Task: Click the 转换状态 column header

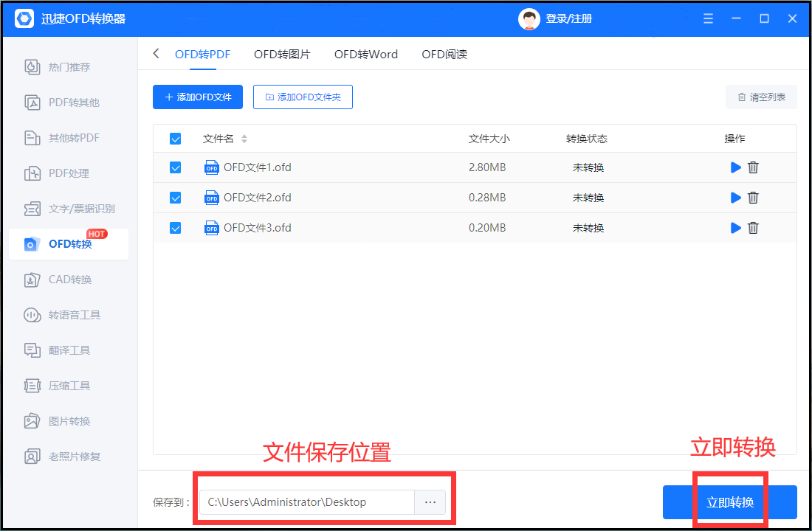Action: (x=587, y=139)
